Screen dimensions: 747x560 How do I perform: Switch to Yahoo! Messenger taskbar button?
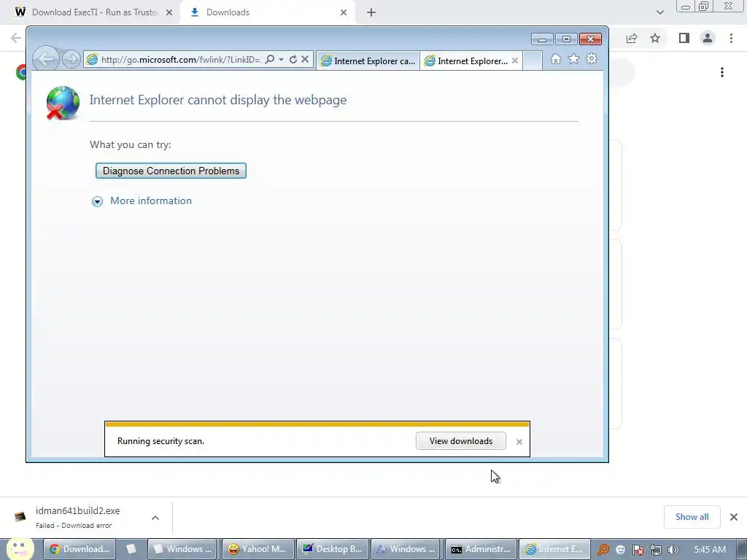tap(258, 549)
